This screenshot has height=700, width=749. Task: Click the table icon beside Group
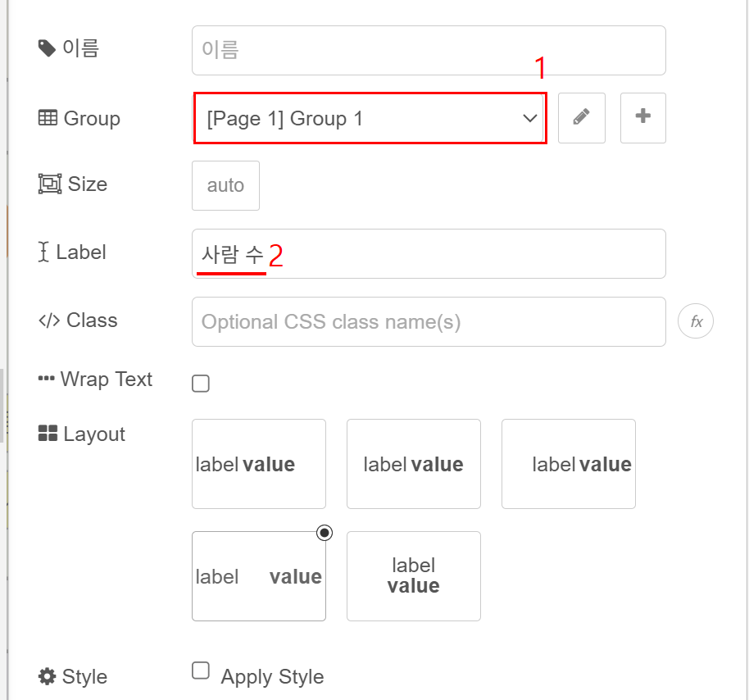(x=48, y=118)
